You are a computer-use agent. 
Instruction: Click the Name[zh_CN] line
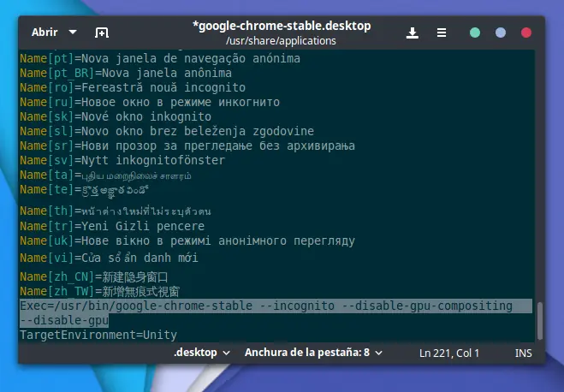pyautogui.click(x=93, y=277)
